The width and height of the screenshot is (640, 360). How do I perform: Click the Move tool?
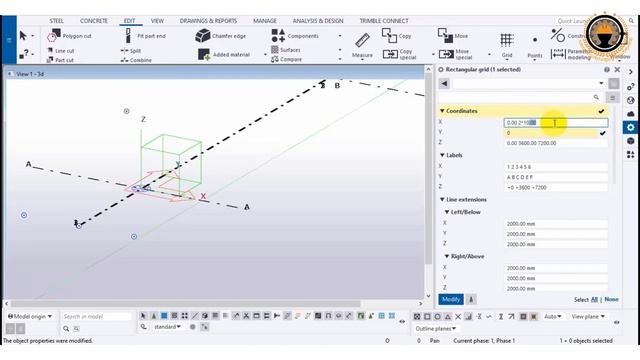tap(453, 36)
